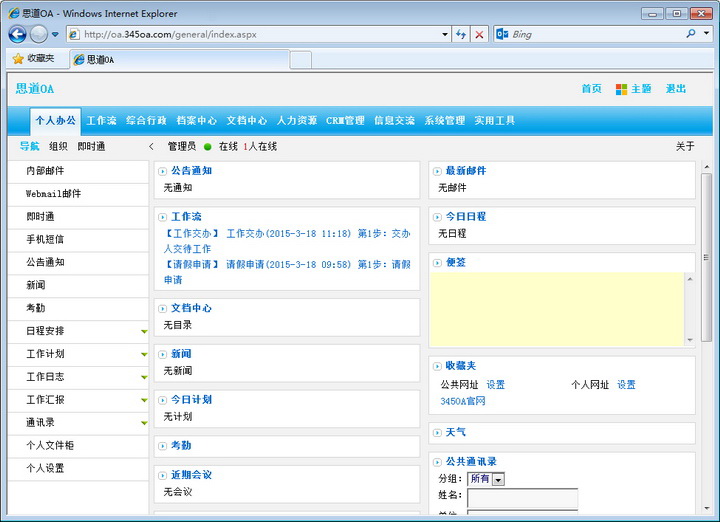Click the arrow icon beside 最新邮件 panel

[x=437, y=171]
